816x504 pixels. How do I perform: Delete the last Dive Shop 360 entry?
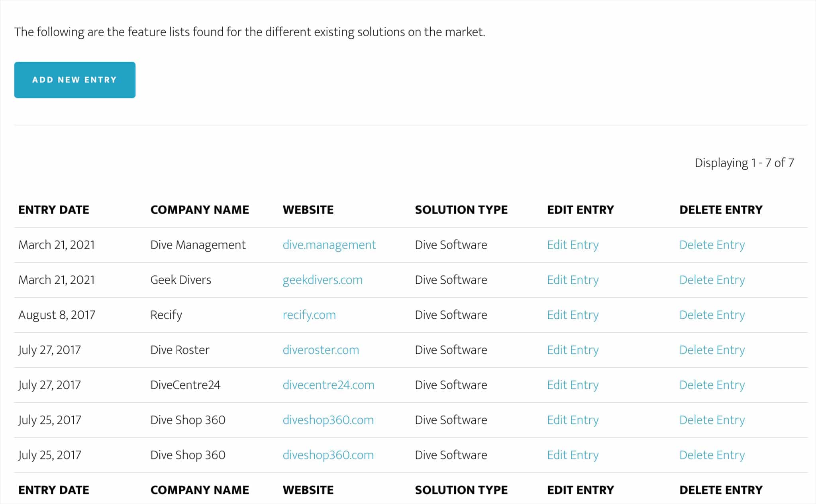(712, 455)
